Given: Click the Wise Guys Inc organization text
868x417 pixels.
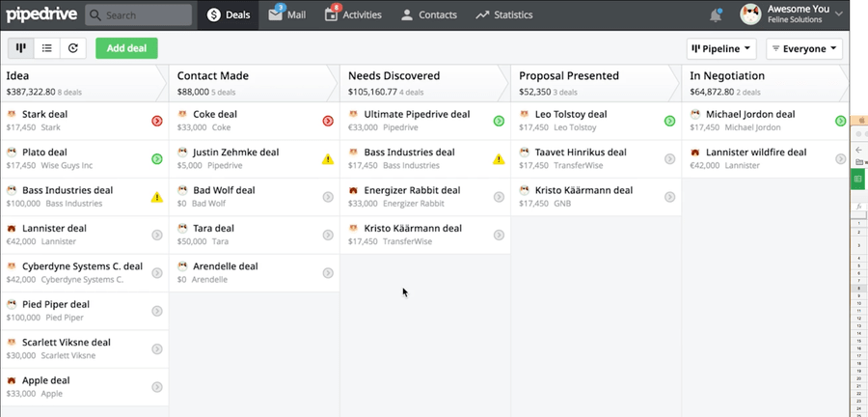Looking at the screenshot, I should pos(67,166).
